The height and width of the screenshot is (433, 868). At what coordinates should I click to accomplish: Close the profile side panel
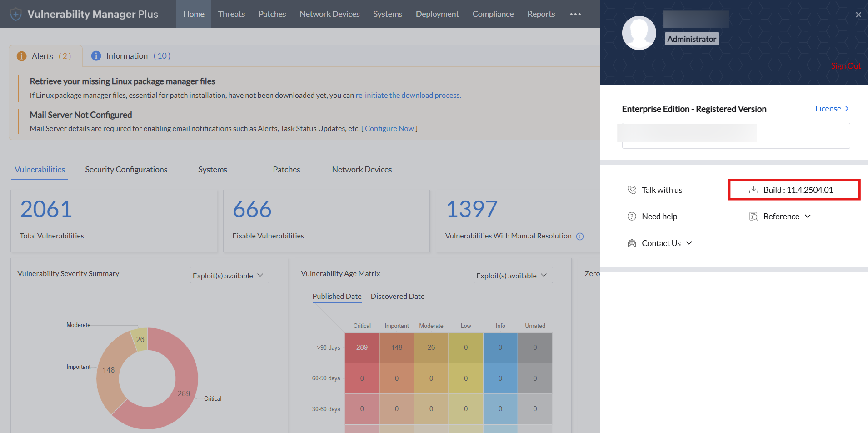click(858, 15)
